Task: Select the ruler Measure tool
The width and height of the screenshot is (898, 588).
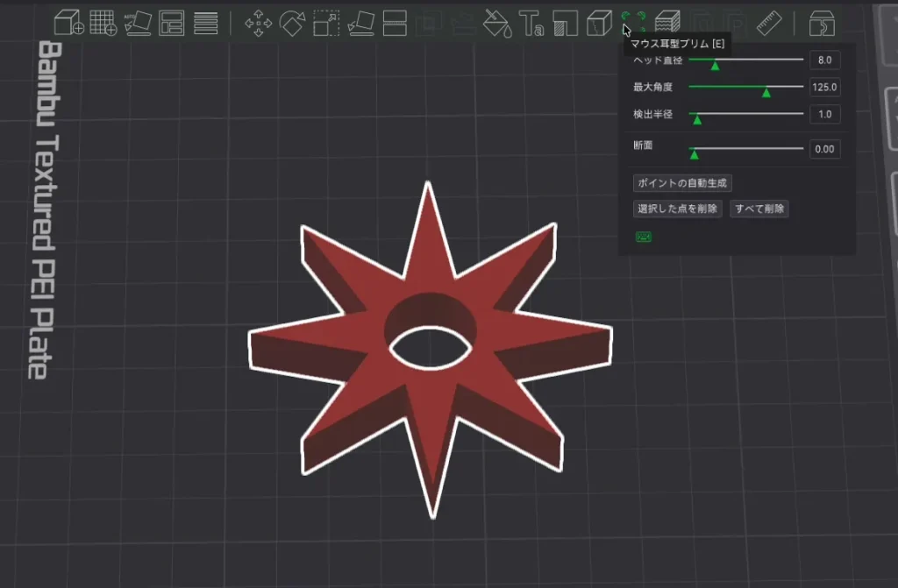Action: (769, 24)
